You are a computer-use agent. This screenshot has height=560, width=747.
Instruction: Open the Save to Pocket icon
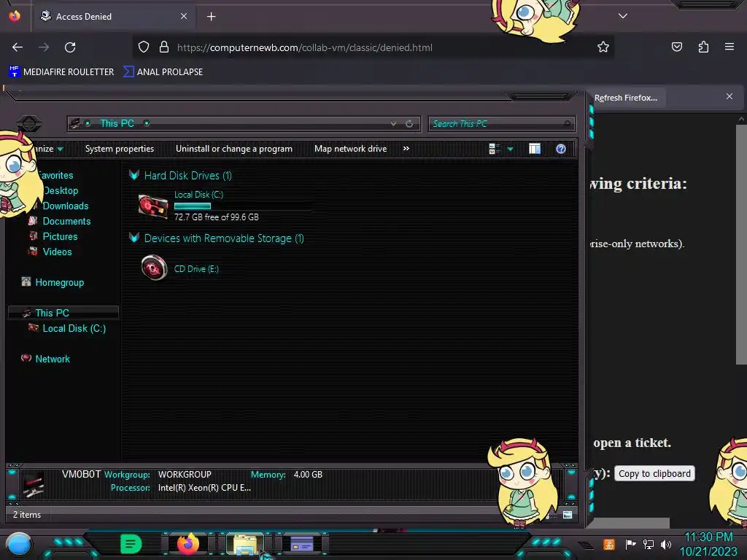(676, 47)
